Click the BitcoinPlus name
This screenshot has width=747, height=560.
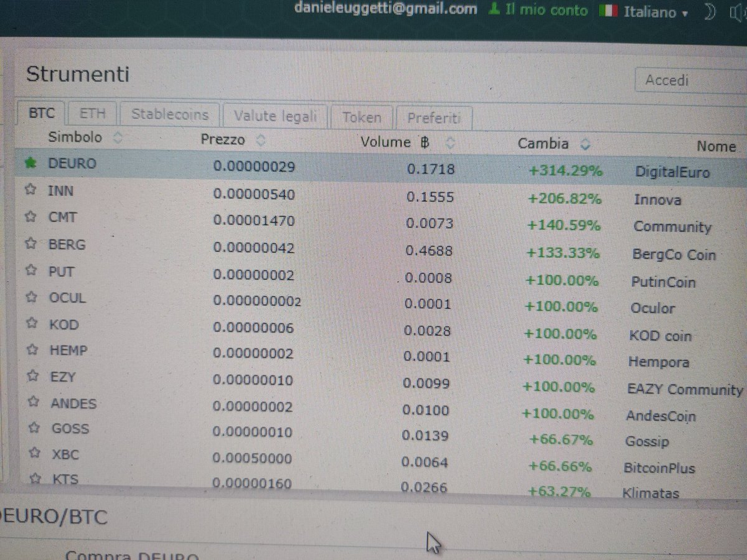[x=659, y=468]
